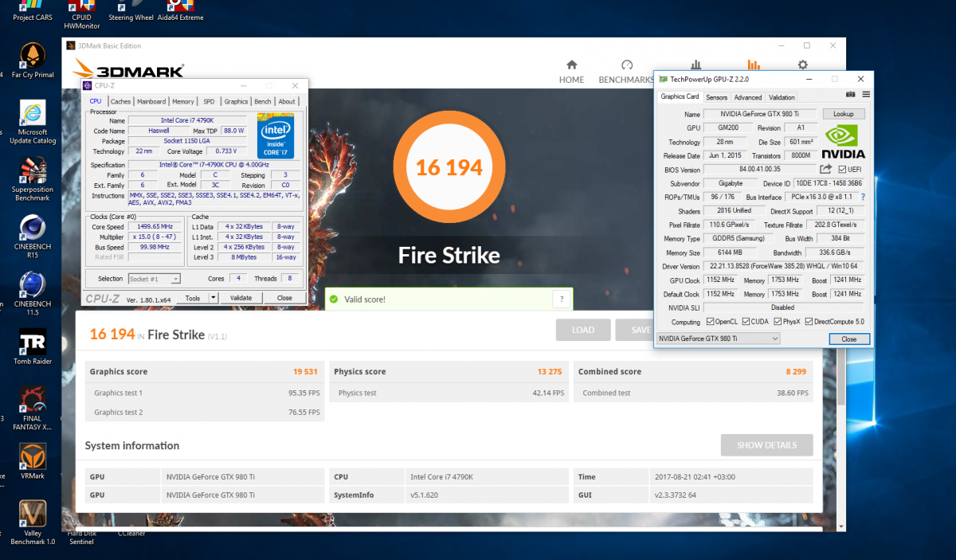This screenshot has height=560, width=956.
Task: Launch Superposition Benchmark from desktop
Action: pyautogui.click(x=33, y=179)
